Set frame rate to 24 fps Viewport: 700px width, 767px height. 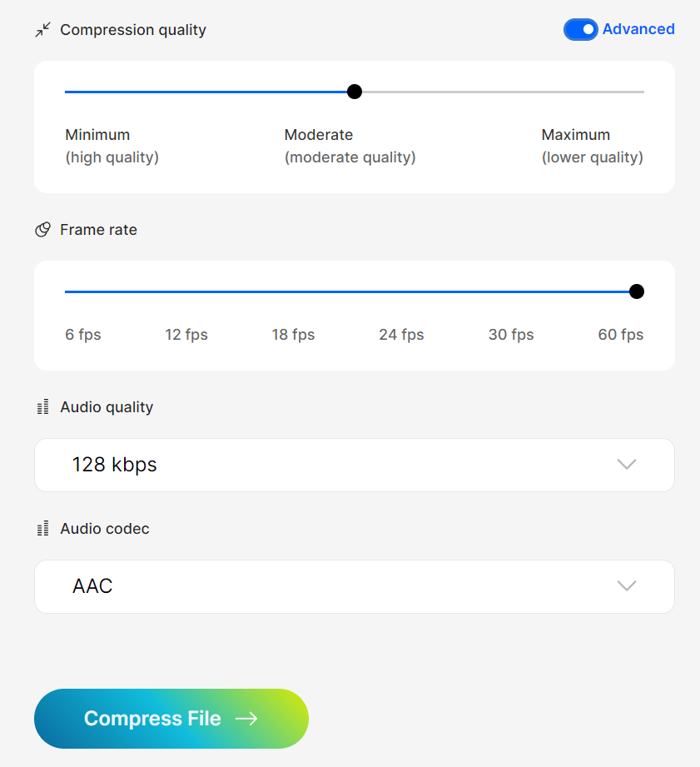coord(401,335)
